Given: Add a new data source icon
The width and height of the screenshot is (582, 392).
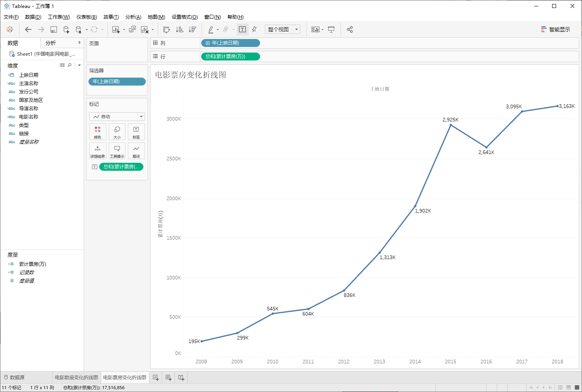Looking at the screenshot, I should coord(66,29).
